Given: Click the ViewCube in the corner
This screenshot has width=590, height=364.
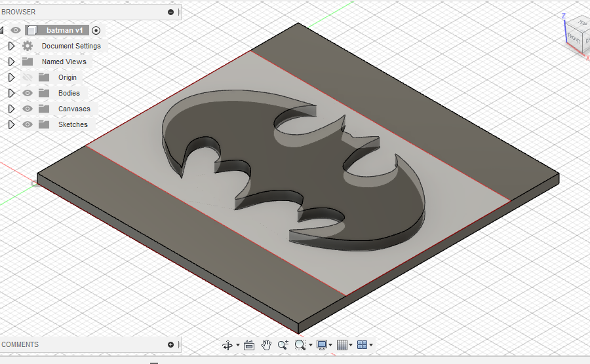Looking at the screenshot, I should coord(578,36).
